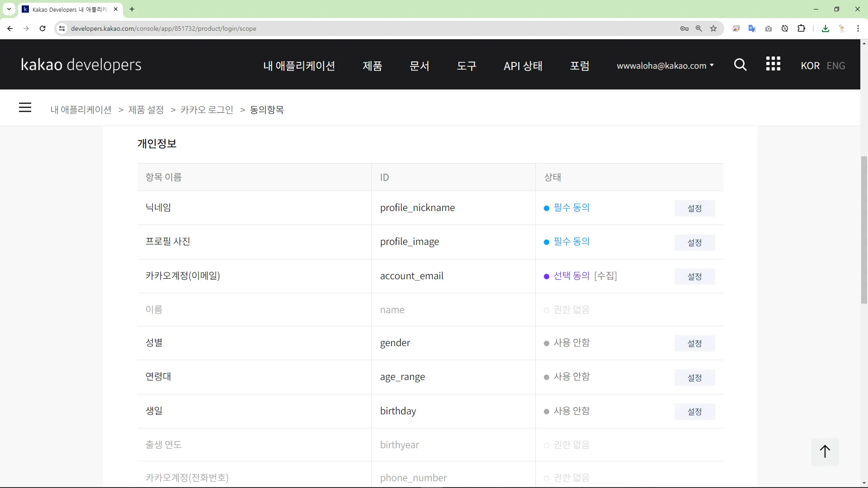This screenshot has width=868, height=488.
Task: Click 설정 button for gender row
Action: tap(694, 343)
